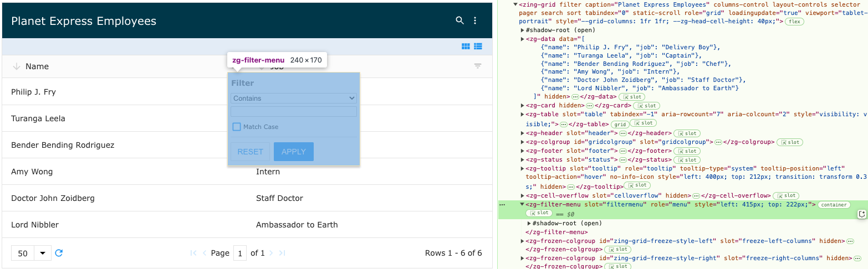Viewport: 868px width, 269px height.
Task: Click the RESET filter button
Action: 250,152
